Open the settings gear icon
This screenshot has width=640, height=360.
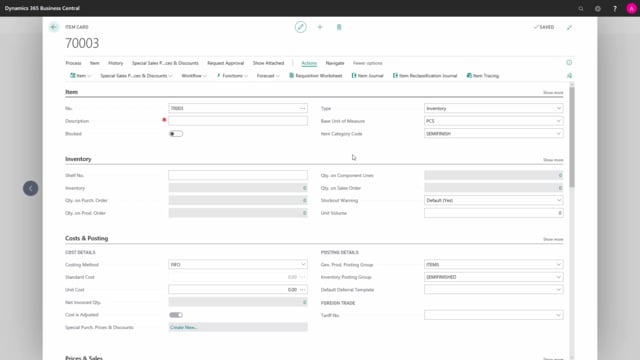[x=598, y=8]
